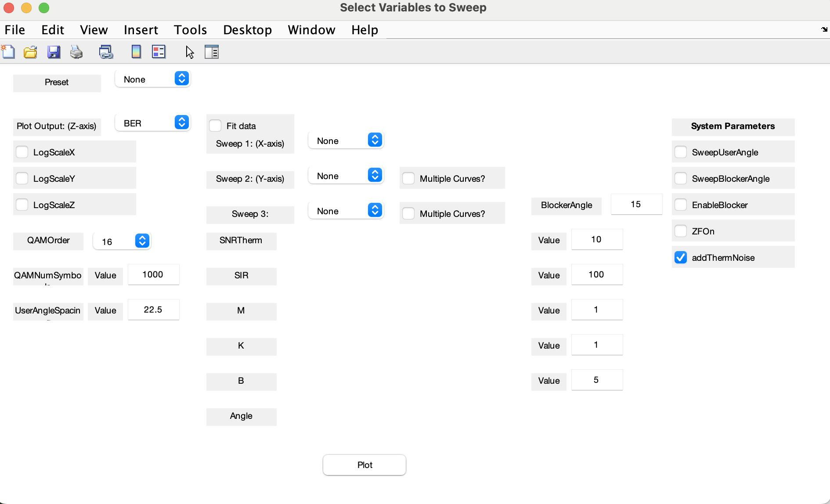The width and height of the screenshot is (830, 504).
Task: Open the Tools menu
Action: pos(190,30)
